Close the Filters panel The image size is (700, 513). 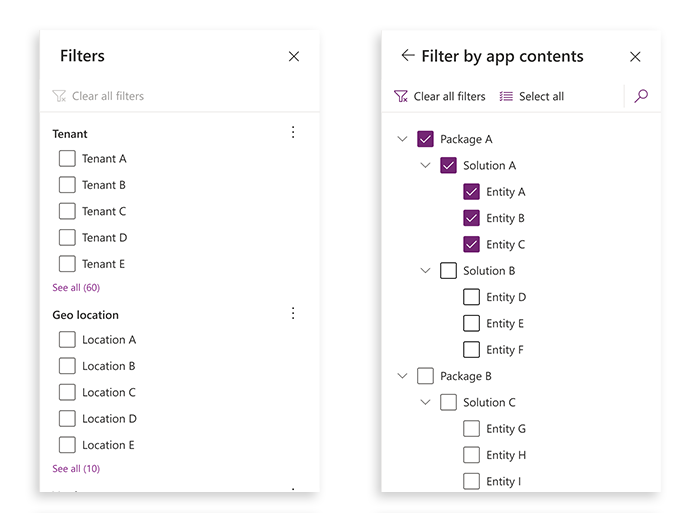coord(294,56)
